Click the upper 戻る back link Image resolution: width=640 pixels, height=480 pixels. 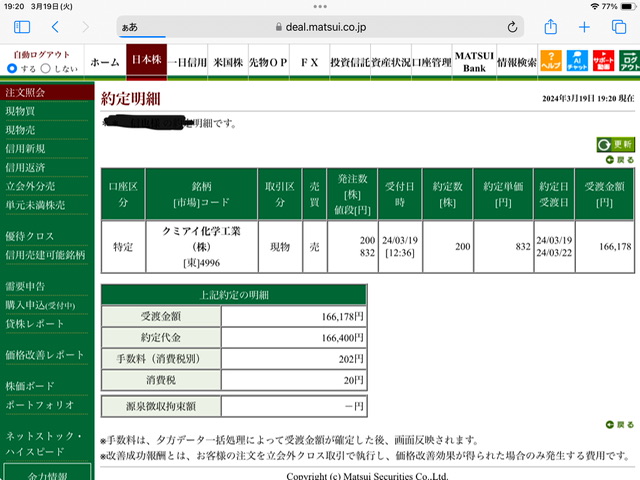click(x=620, y=160)
